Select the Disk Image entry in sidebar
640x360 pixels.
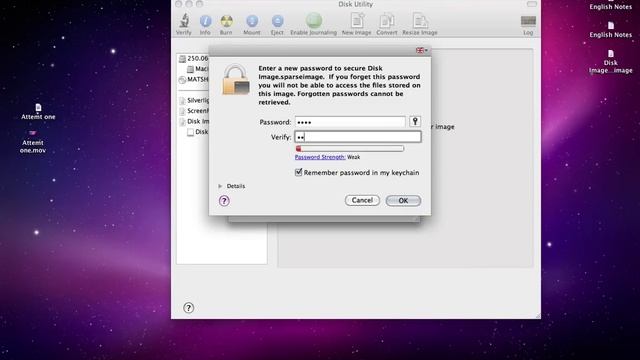tap(194, 121)
